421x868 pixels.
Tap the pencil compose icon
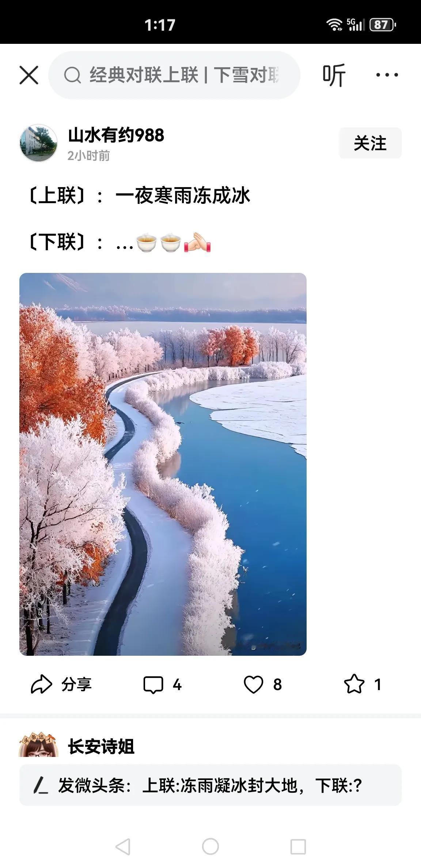pos(41,785)
